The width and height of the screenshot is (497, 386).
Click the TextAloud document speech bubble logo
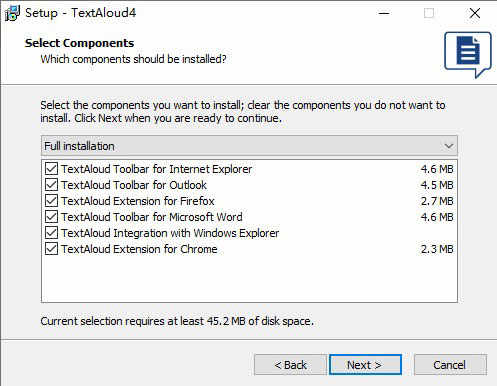point(468,54)
